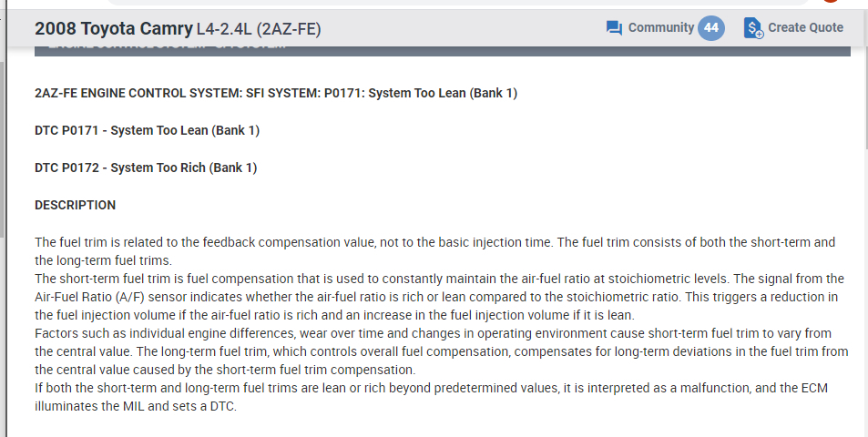Open the Community discussions link
The height and width of the screenshot is (437, 868).
coord(660,28)
